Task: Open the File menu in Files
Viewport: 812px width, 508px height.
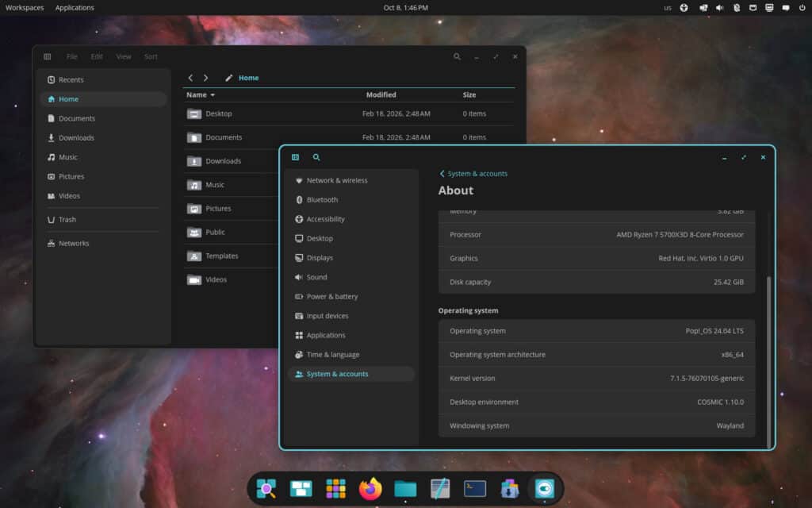Action: pos(71,56)
